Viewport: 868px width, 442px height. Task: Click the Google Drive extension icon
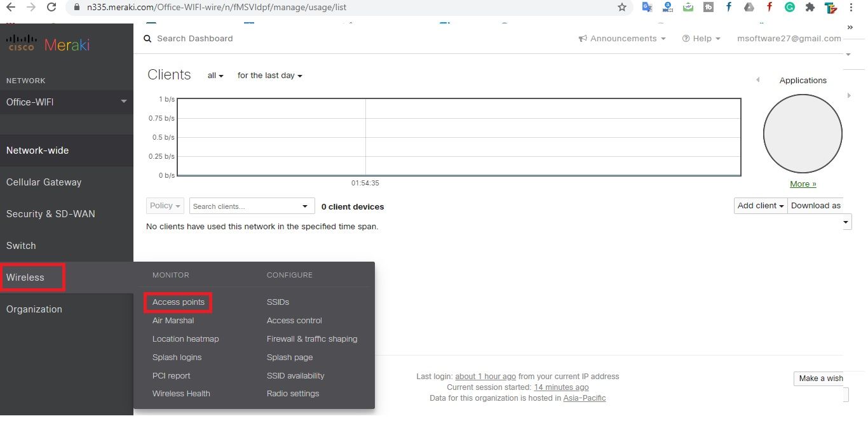(x=749, y=8)
